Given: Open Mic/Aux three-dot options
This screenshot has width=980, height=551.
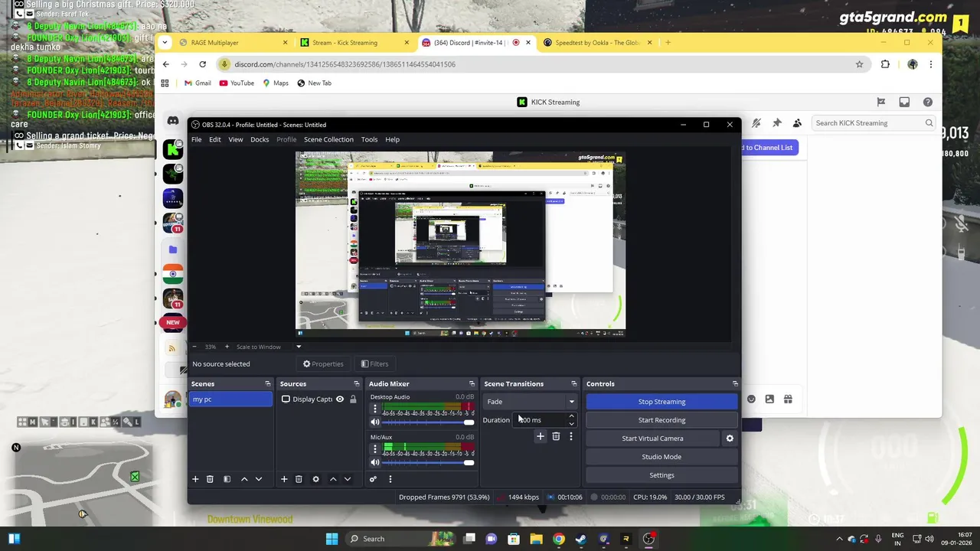Looking at the screenshot, I should tap(375, 449).
